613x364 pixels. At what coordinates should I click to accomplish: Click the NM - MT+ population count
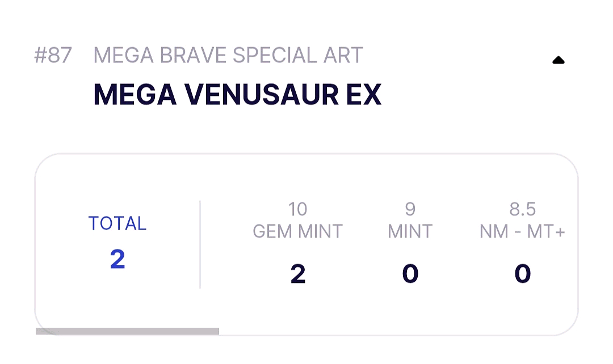tap(522, 274)
